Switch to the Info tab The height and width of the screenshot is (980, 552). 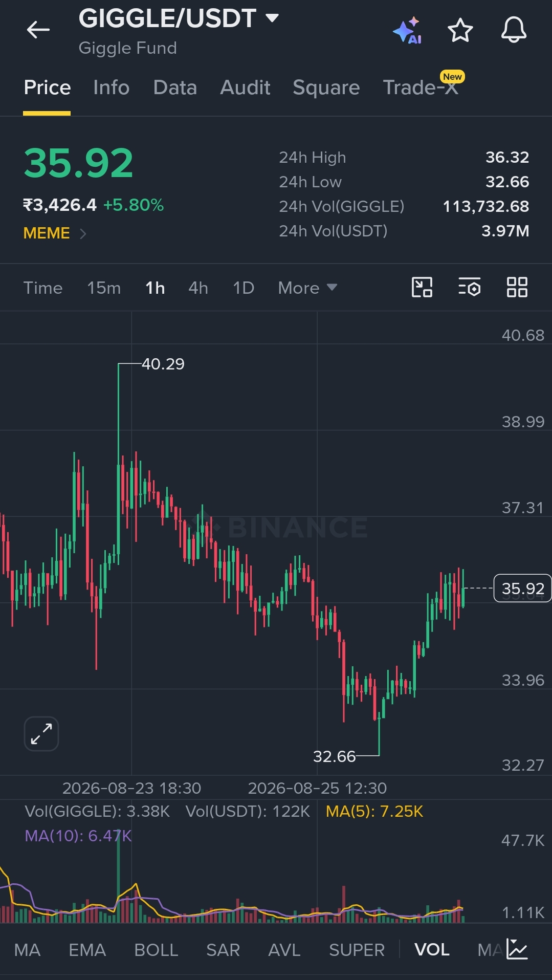pos(112,88)
